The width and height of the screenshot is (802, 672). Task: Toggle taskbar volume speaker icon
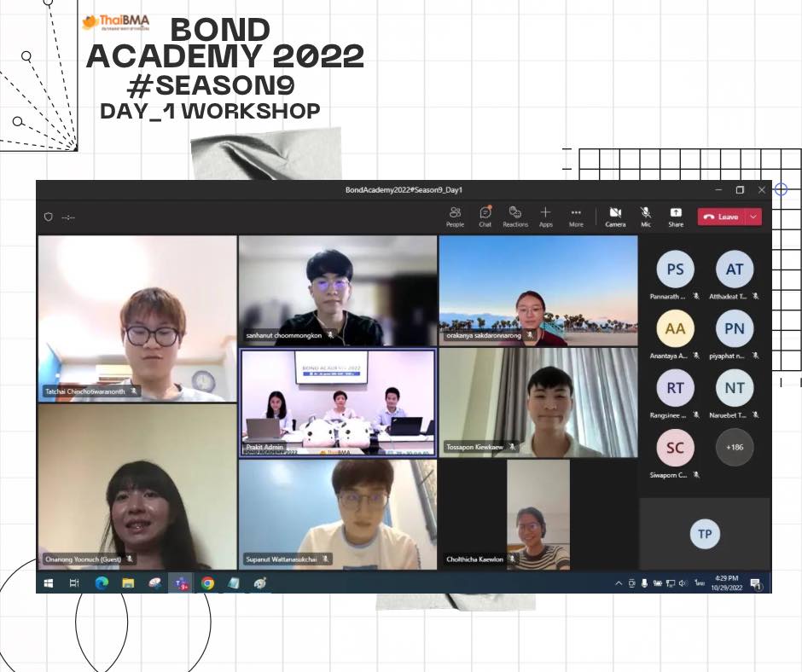(x=683, y=583)
